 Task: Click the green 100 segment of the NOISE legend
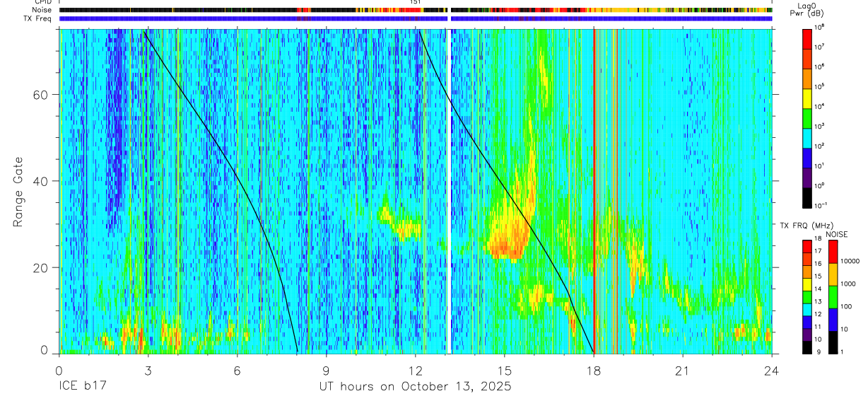pos(833,297)
